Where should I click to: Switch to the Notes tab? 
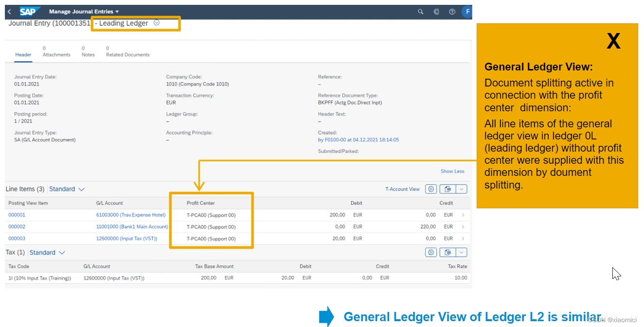(x=88, y=52)
